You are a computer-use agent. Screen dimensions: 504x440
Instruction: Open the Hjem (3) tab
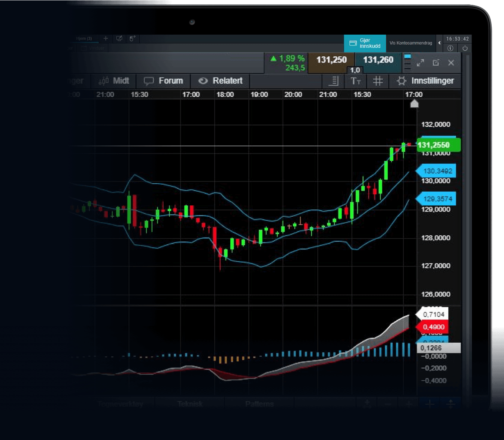84,38
